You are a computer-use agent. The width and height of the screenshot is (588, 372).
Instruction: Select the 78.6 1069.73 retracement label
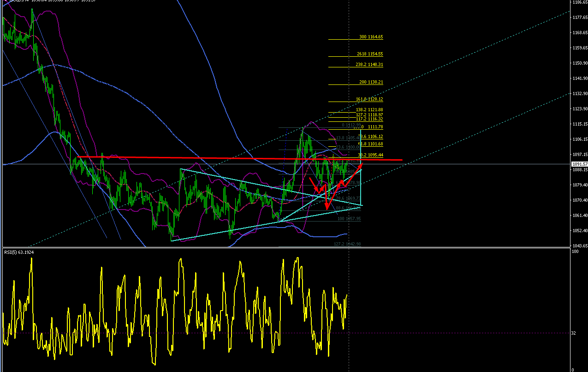[349, 198]
